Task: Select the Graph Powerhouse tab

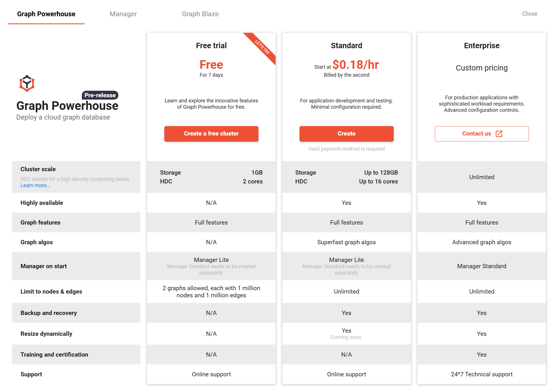Action: [46, 14]
